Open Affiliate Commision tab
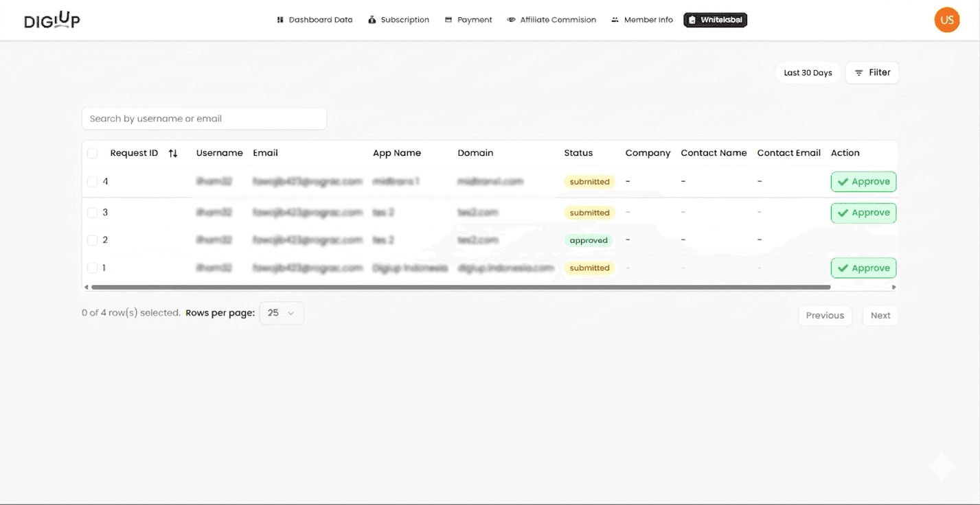 coord(551,20)
